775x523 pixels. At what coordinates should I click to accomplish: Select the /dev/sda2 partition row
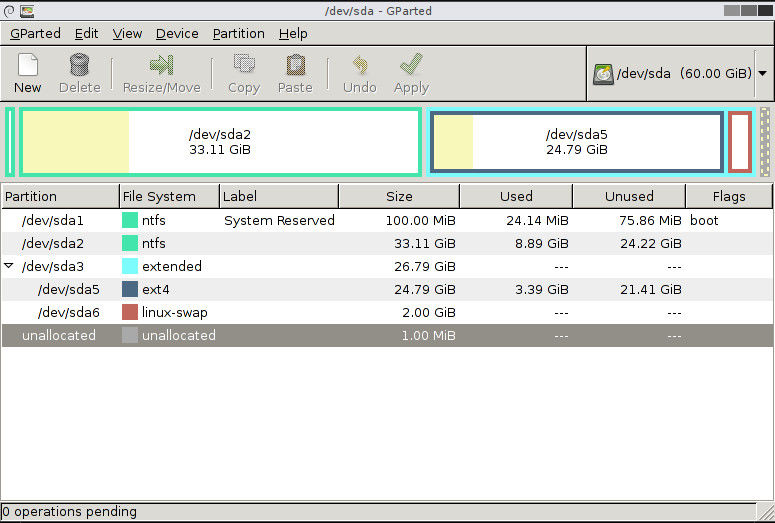tap(387, 243)
